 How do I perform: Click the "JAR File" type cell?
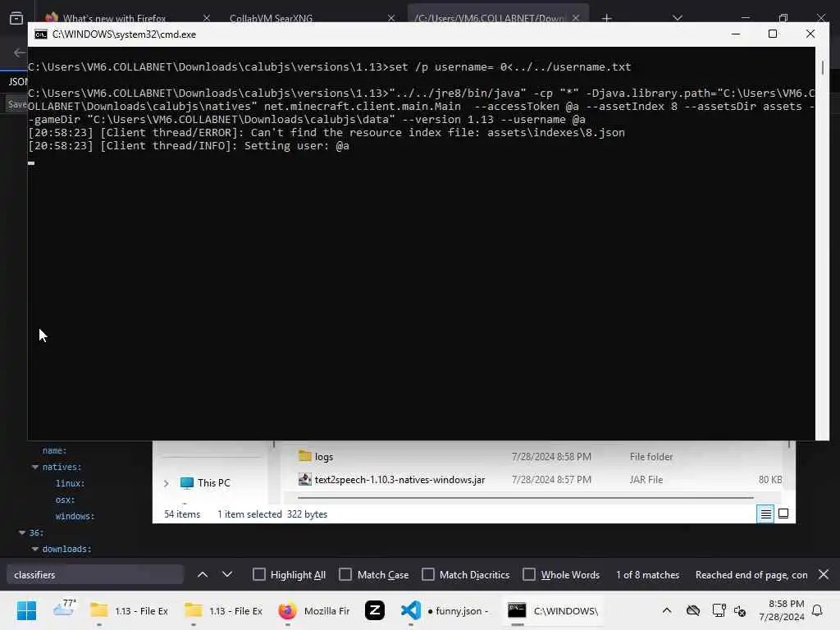pos(646,479)
